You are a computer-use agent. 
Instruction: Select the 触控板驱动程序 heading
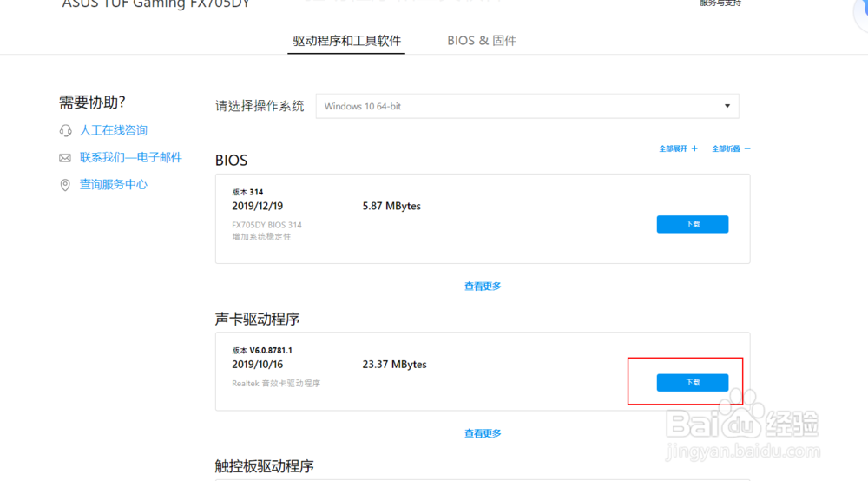[x=265, y=466]
